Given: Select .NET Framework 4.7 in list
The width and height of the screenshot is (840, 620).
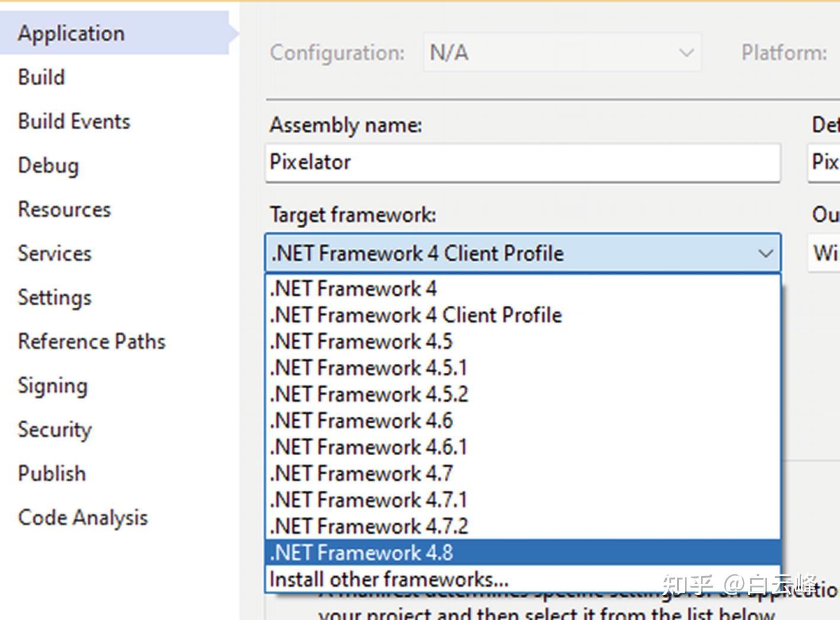Looking at the screenshot, I should (361, 474).
